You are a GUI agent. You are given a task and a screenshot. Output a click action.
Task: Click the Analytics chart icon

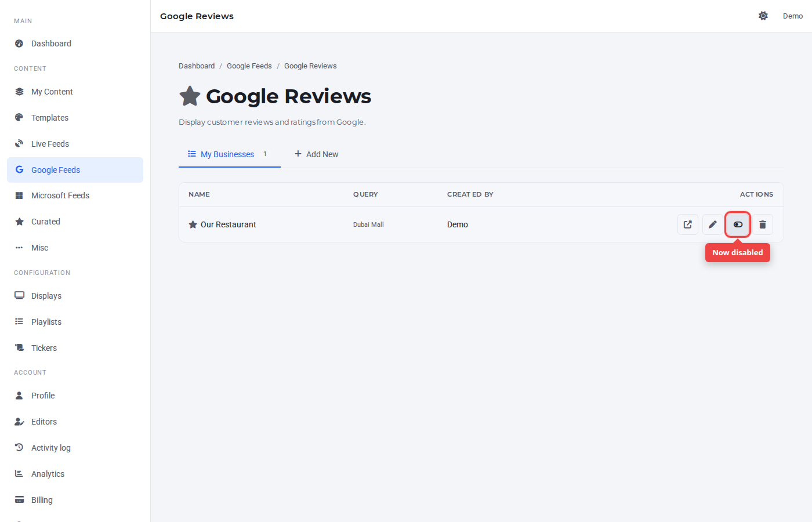click(19, 474)
